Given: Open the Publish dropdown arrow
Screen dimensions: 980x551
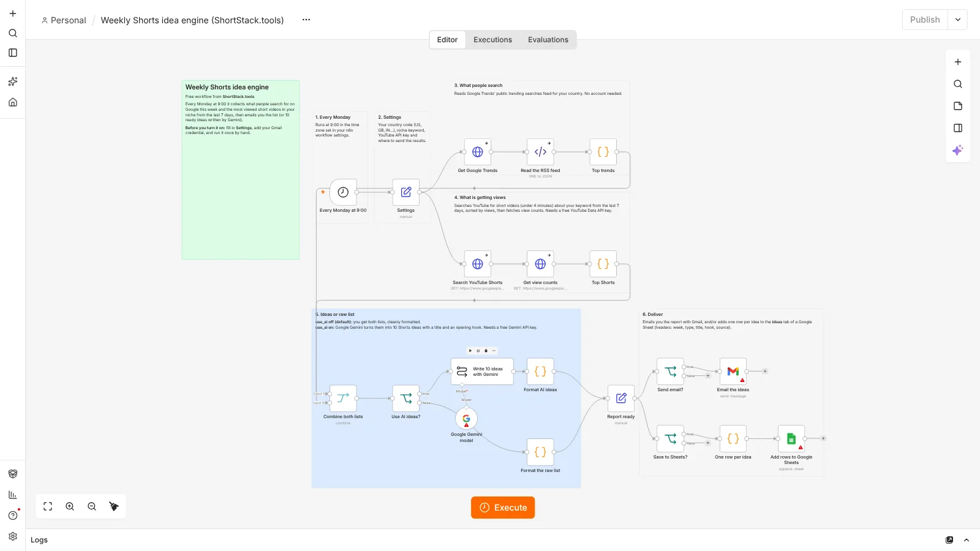Looking at the screenshot, I should 958,20.
